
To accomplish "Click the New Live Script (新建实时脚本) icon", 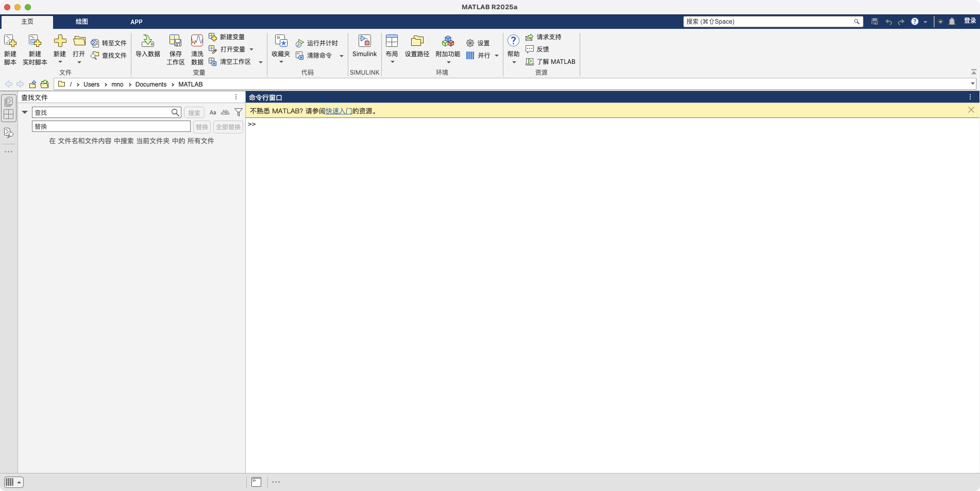I will coord(35,41).
